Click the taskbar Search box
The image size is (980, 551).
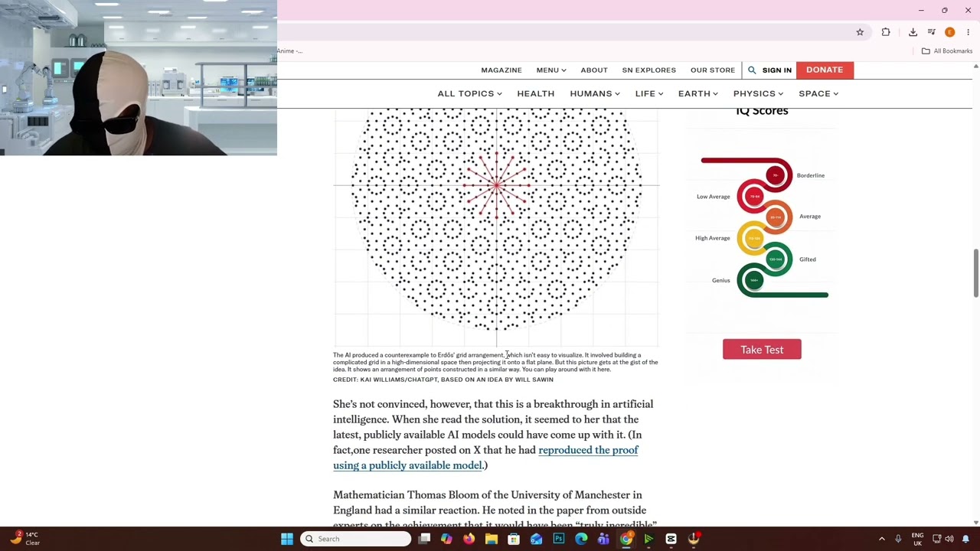point(355,539)
